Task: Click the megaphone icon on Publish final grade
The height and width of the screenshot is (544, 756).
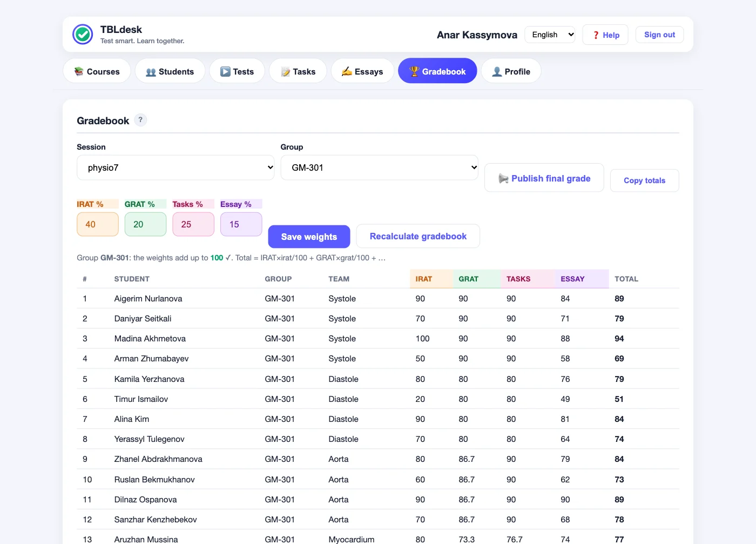Action: click(503, 179)
